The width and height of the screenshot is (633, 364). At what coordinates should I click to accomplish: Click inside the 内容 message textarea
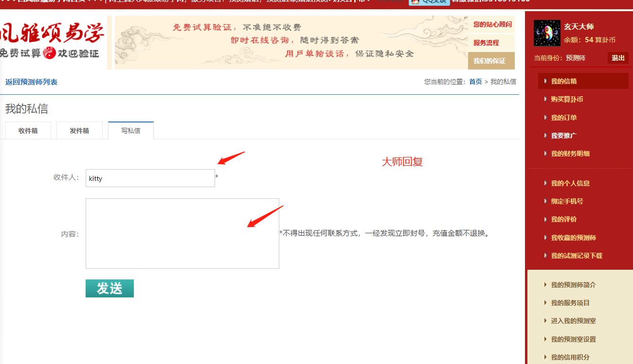tap(182, 233)
